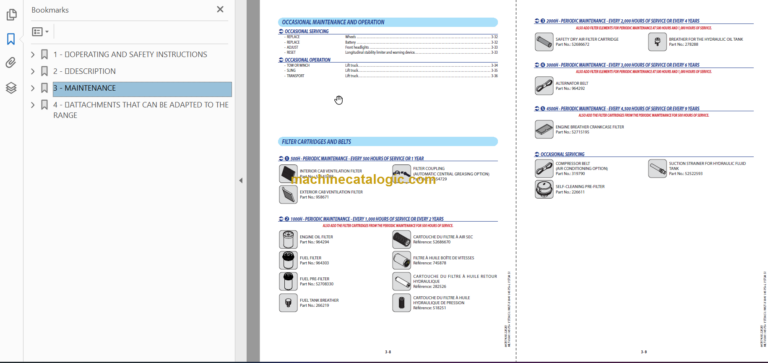
Task: Click the Self-Cleaning Pre-Filter picture
Action: click(x=544, y=189)
